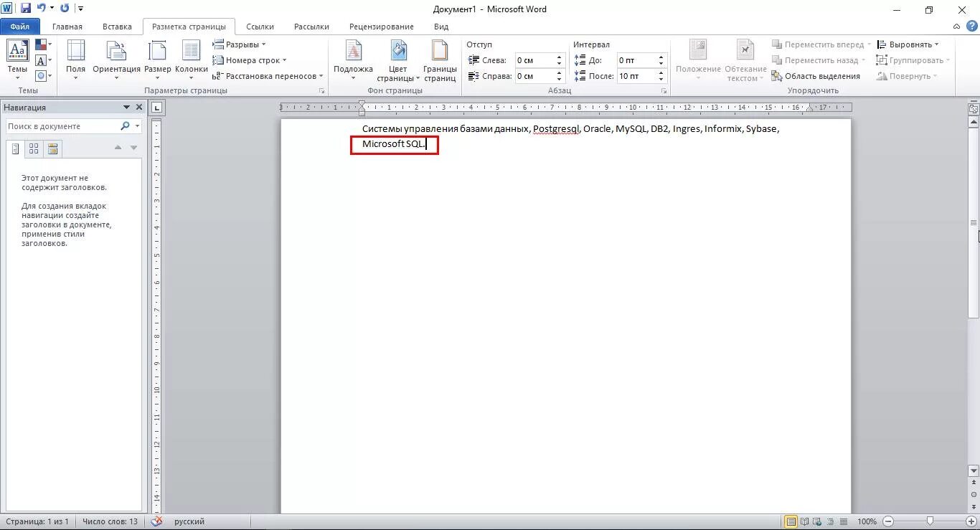Click the 100% zoom level button
This screenshot has height=530, width=980.
867,521
